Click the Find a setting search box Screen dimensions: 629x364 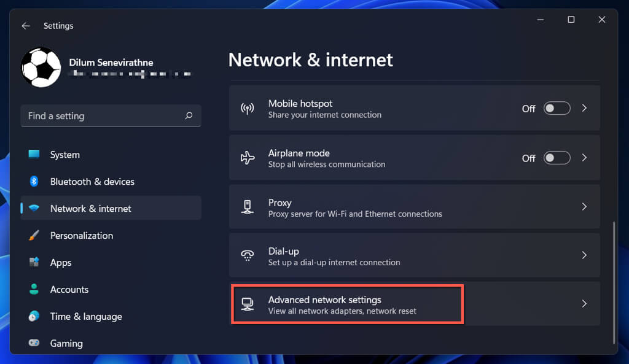point(104,115)
